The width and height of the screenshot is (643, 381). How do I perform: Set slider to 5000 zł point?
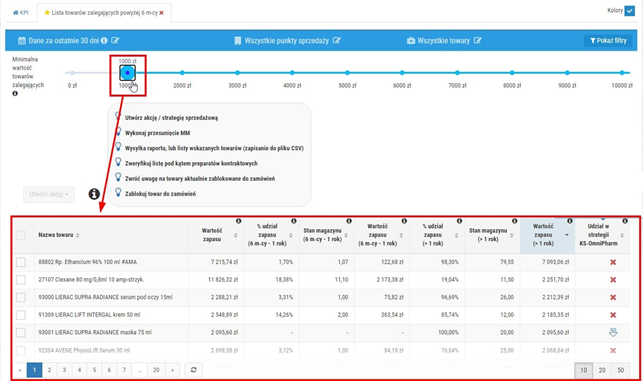[x=347, y=73]
